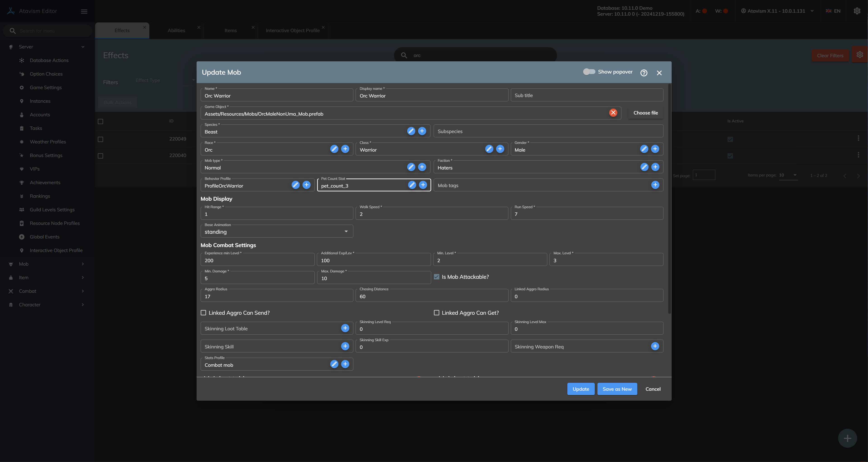Screen dimensions: 868x462
Task: Toggle the Show popover switch
Action: point(589,72)
